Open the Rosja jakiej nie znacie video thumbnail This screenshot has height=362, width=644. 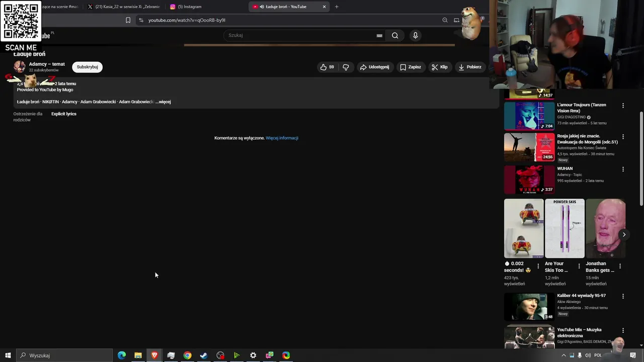[x=529, y=147]
